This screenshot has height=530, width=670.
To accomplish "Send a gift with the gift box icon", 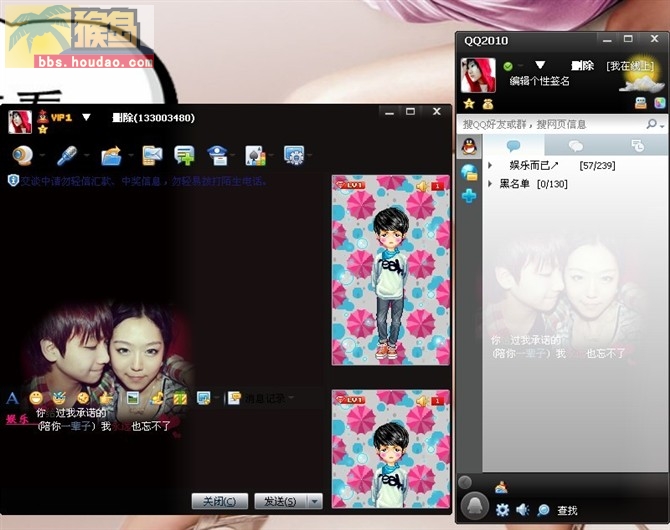I will pos(180,398).
